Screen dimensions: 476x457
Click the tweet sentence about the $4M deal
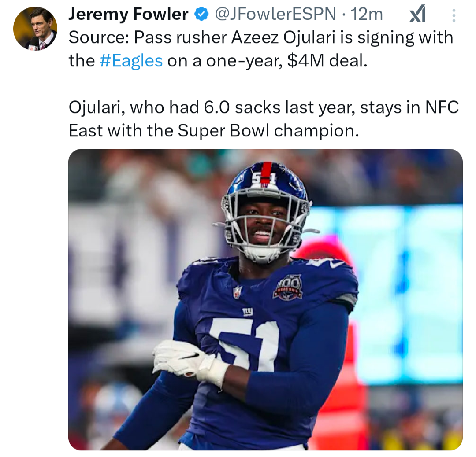point(261,49)
